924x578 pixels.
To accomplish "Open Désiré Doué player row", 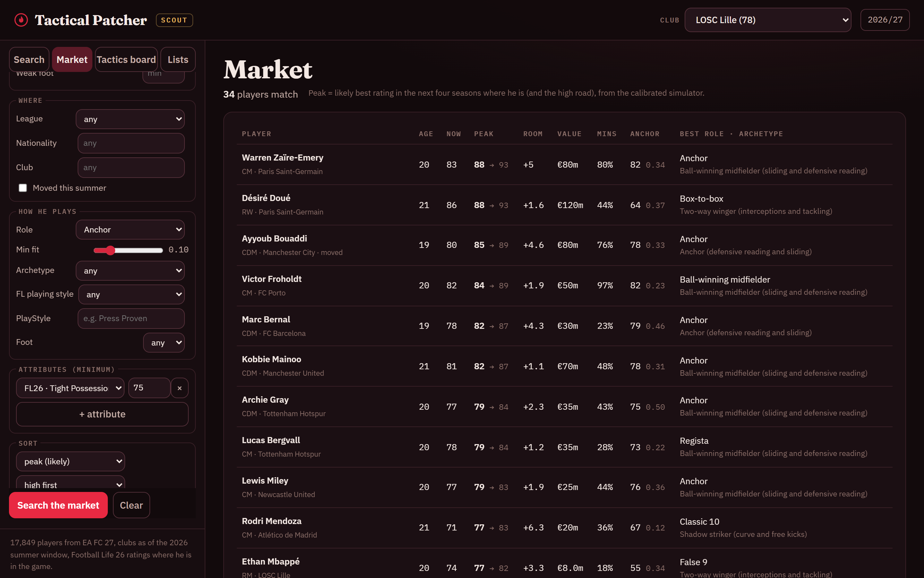I will 564,205.
